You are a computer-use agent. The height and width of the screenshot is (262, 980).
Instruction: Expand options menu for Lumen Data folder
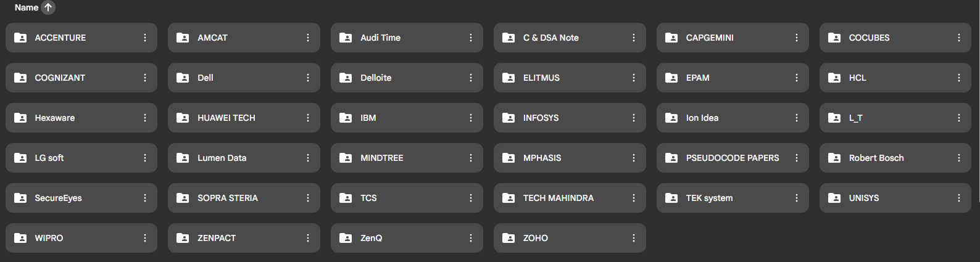pos(308,158)
